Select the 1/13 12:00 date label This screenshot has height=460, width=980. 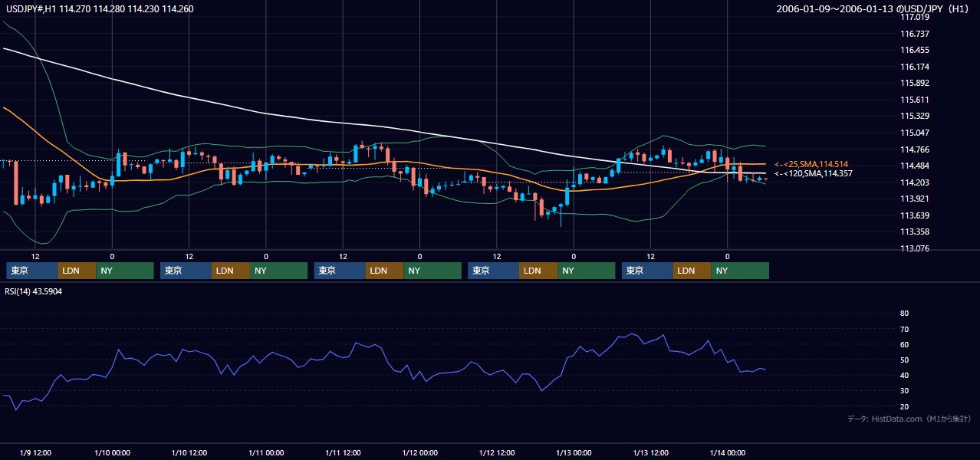coord(650,452)
